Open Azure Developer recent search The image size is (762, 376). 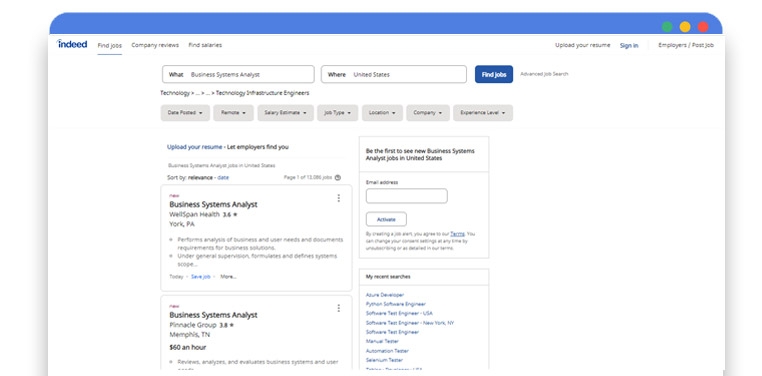(385, 295)
